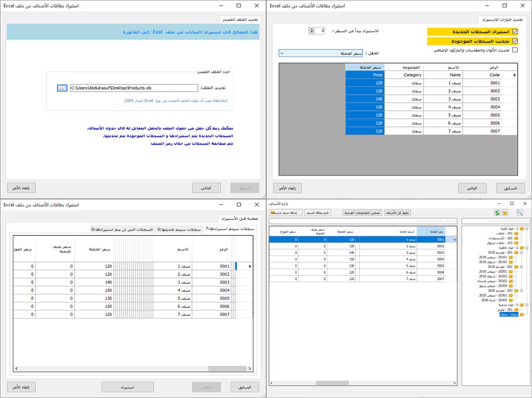Collapse the 1 - مواد أولية tree node
Viewport: 532px width, 398px height.
[527, 229]
